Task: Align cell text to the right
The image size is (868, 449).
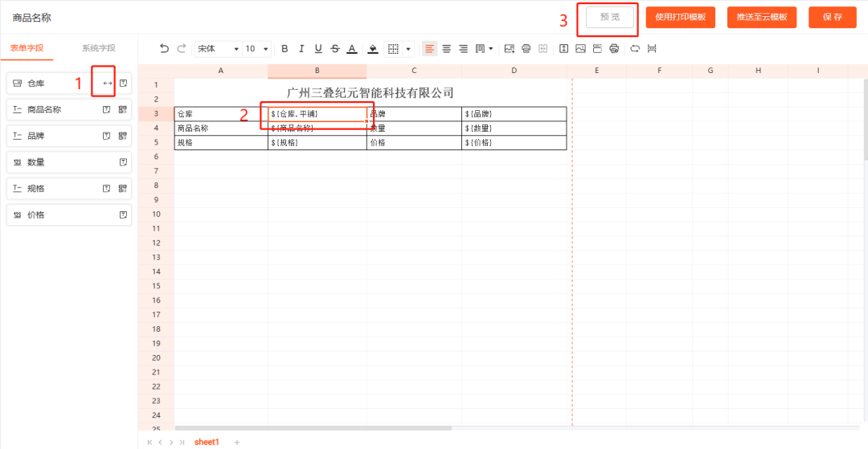Action: pyautogui.click(x=464, y=49)
